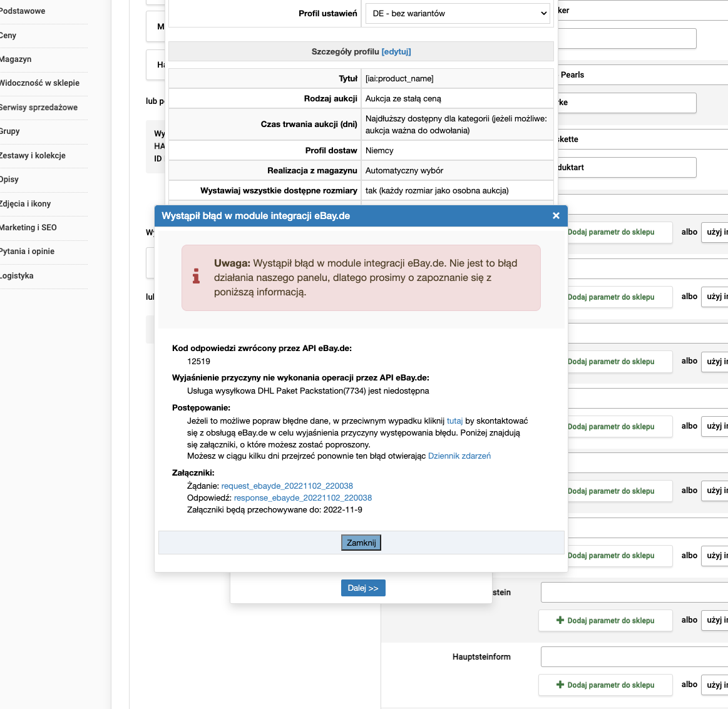Open the Podstawowe sidebar section
Image resolution: width=728 pixels, height=709 pixels.
tap(23, 11)
